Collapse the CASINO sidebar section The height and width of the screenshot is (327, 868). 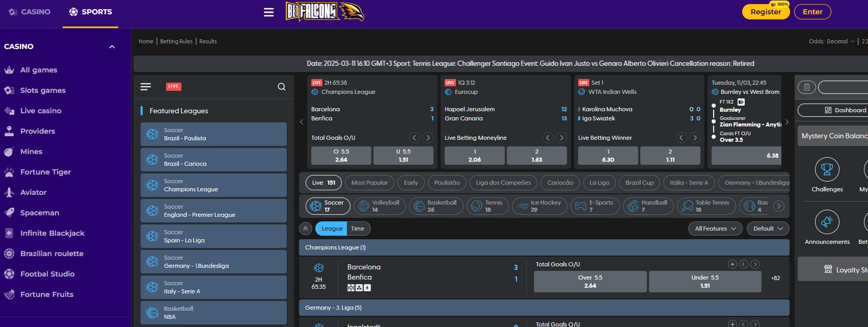click(x=112, y=47)
